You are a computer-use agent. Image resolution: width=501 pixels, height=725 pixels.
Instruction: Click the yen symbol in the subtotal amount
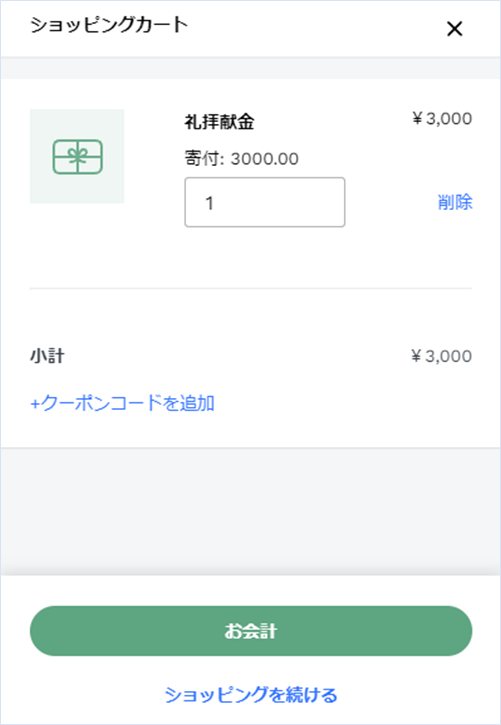(x=417, y=356)
